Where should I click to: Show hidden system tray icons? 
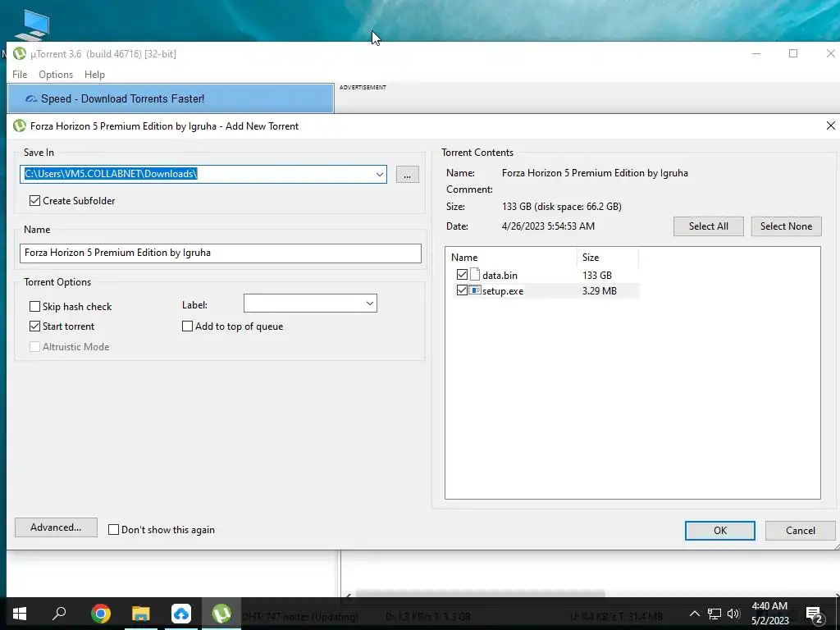[694, 614]
